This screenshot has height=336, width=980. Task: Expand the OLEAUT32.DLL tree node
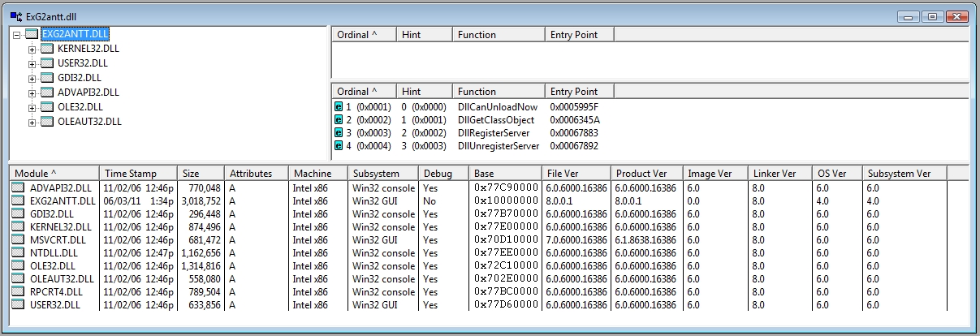coord(32,122)
